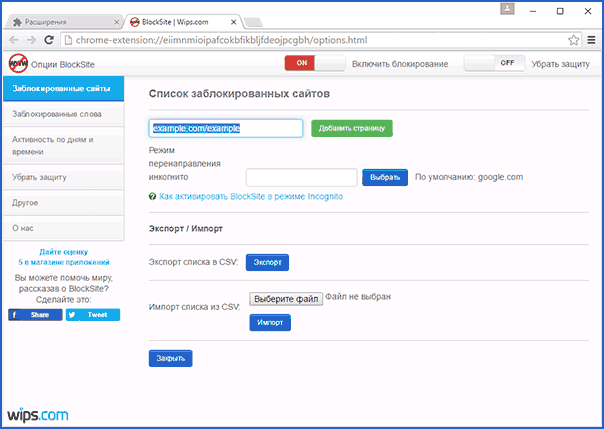Share on Facebook via Share button

[35, 315]
